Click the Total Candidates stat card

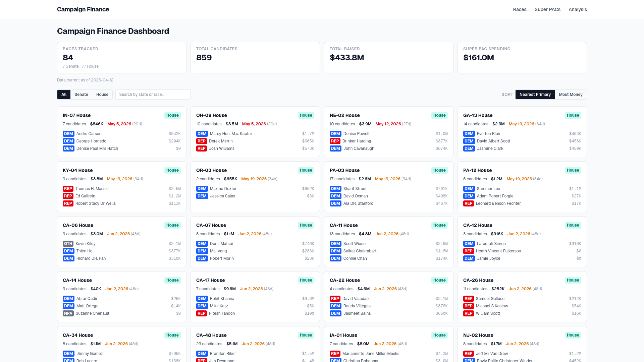click(x=255, y=58)
